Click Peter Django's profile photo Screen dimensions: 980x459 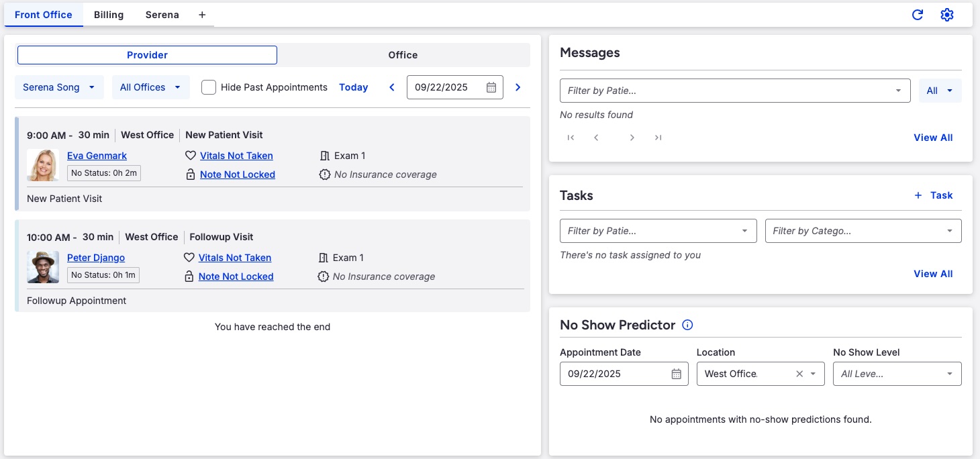point(43,267)
